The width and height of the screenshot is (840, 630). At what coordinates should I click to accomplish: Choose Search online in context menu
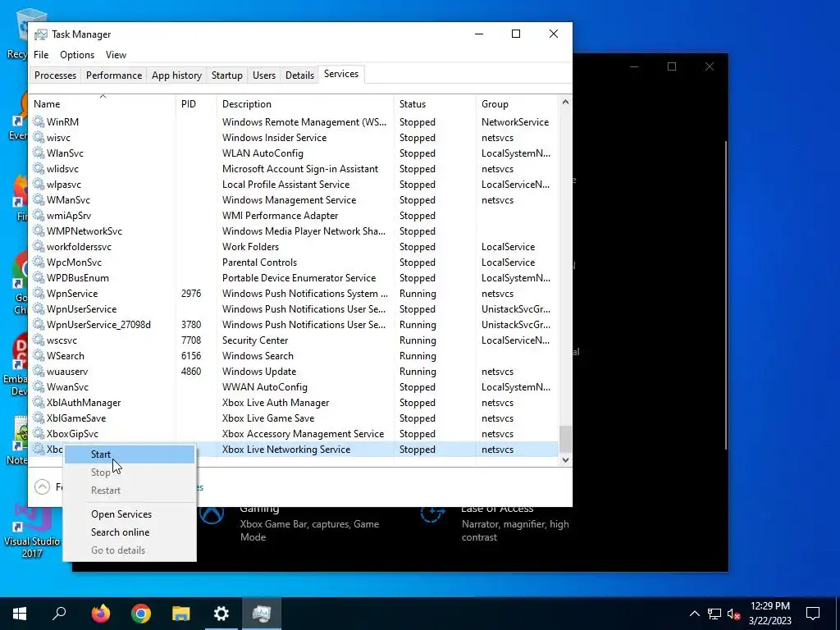coord(130,532)
